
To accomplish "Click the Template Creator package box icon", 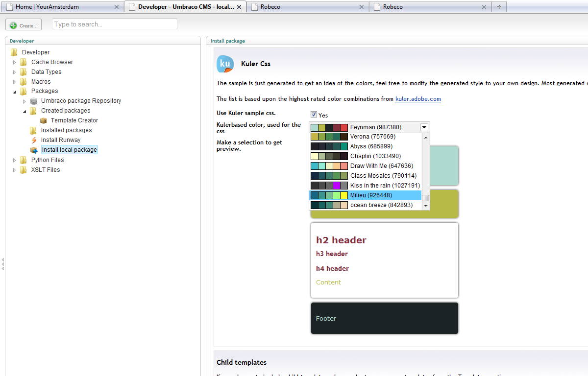I will coord(43,120).
